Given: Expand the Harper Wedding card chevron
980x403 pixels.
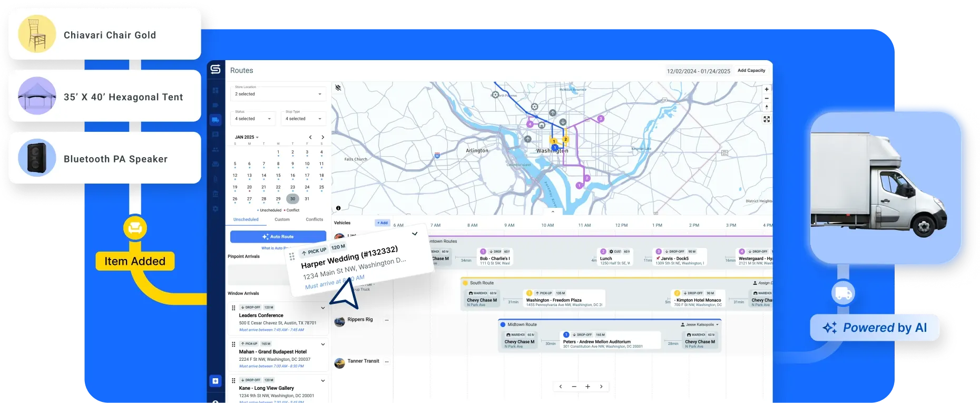Looking at the screenshot, I should 415,234.
